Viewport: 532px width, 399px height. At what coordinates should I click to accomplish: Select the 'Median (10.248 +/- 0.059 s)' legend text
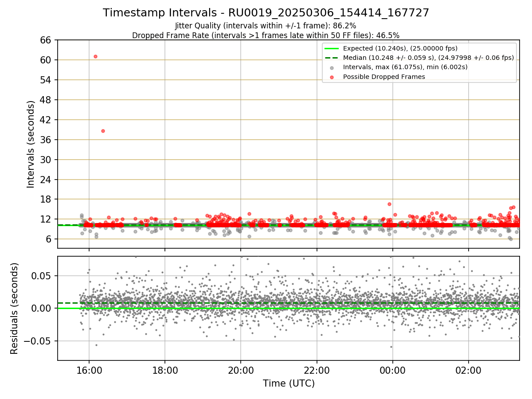(428, 58)
